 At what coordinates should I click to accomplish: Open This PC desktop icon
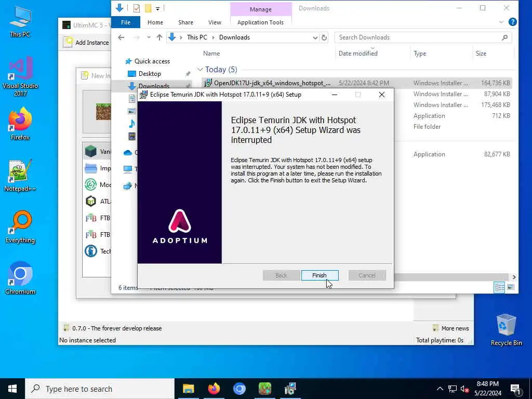point(20,21)
